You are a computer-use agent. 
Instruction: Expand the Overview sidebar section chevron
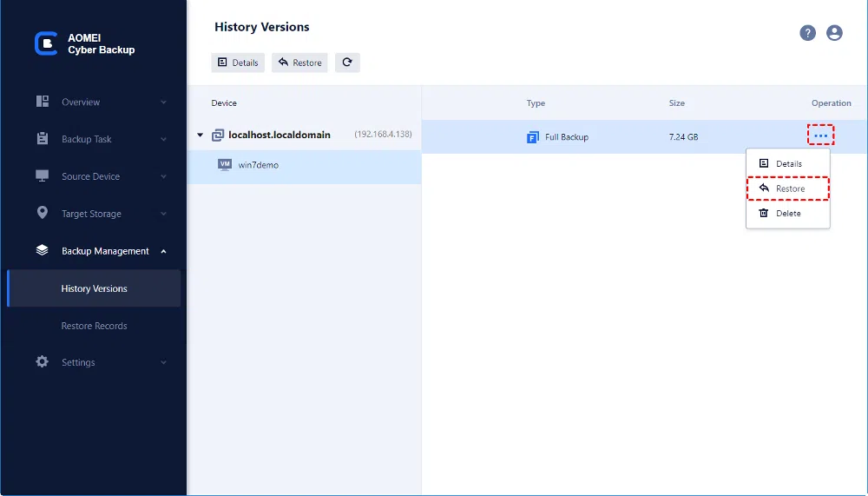pos(163,102)
